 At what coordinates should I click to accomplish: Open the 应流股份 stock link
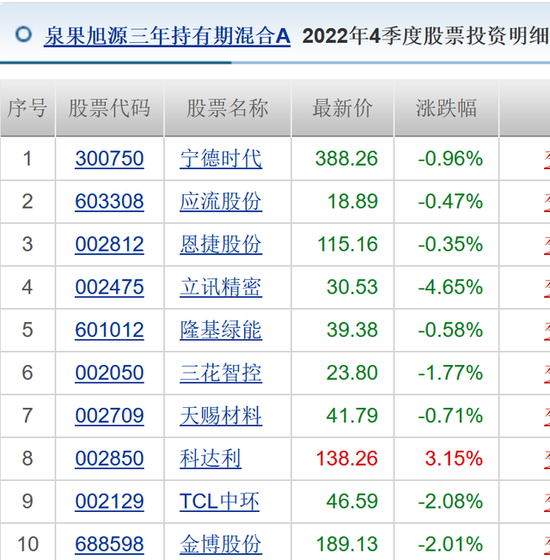221,201
